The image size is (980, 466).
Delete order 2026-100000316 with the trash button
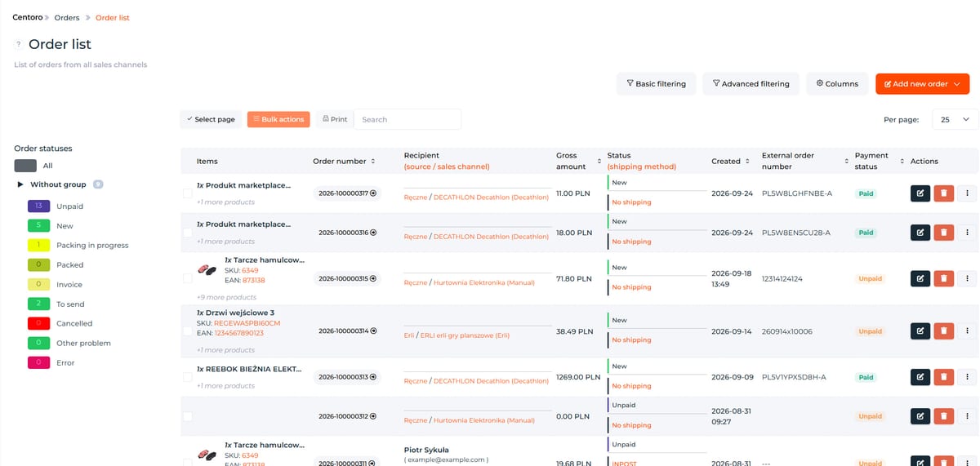(x=943, y=233)
